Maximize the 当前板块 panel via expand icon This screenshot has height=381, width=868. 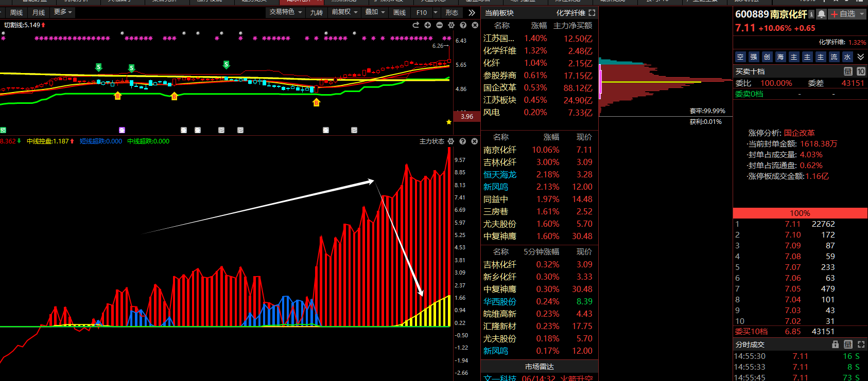click(x=592, y=13)
